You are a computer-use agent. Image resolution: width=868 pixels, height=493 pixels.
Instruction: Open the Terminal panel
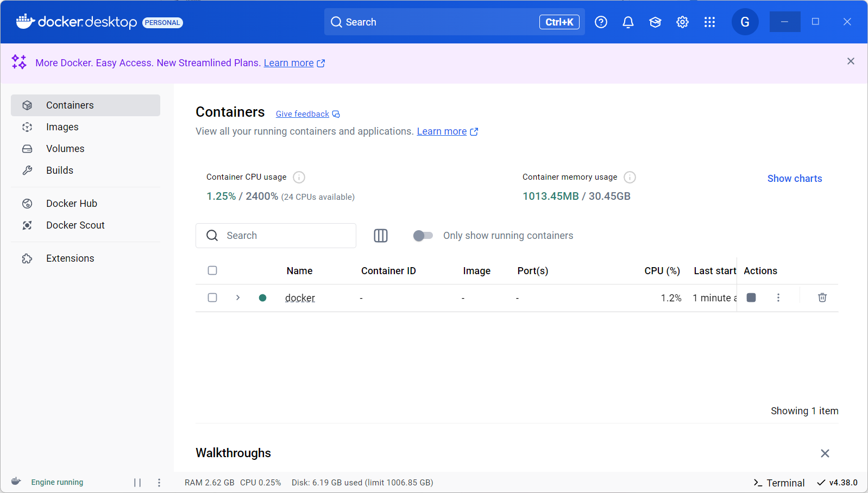point(779,483)
